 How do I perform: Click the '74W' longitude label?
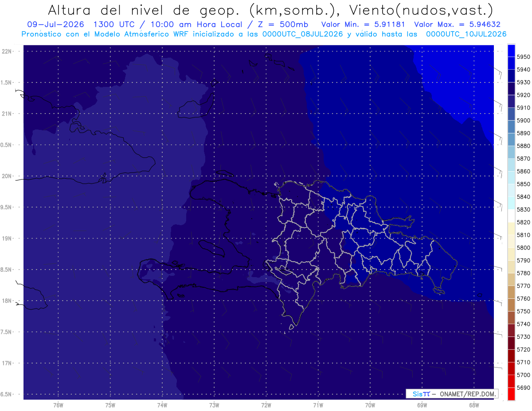tap(162, 405)
